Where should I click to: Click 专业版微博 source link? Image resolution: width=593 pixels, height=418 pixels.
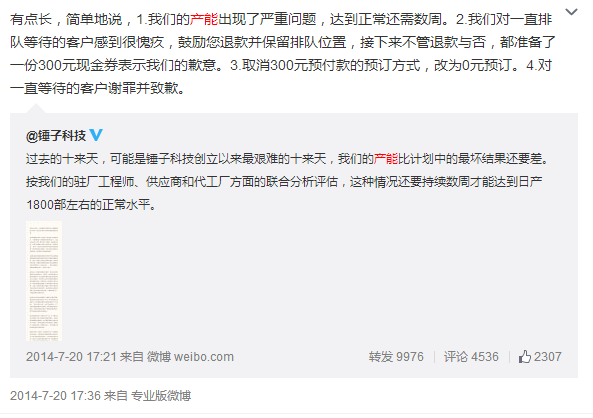pyautogui.click(x=161, y=396)
